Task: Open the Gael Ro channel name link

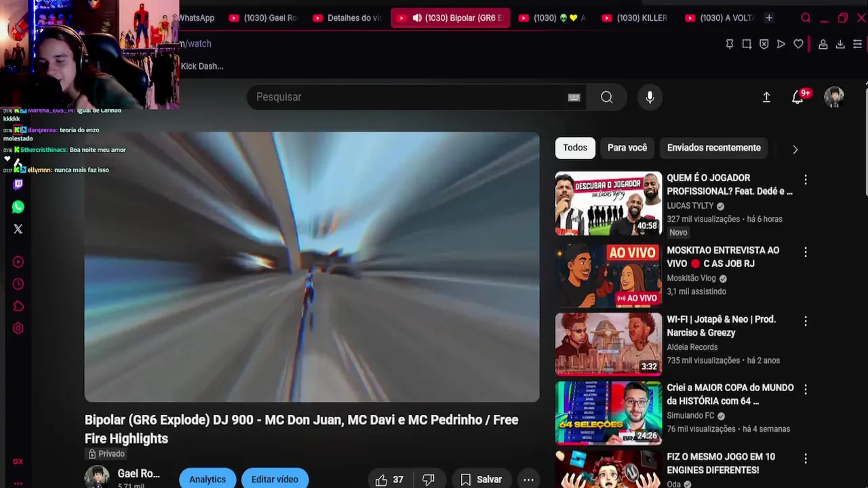Action: click(x=139, y=474)
